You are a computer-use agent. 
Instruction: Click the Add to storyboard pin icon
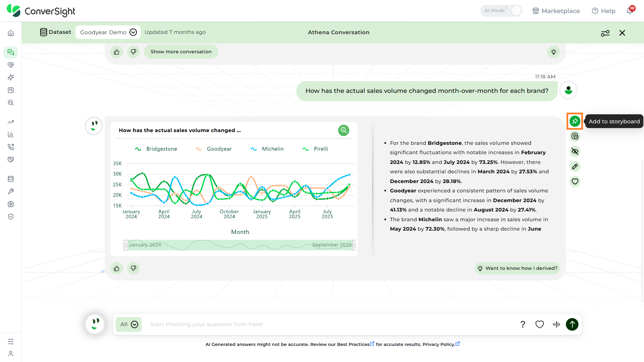(x=575, y=121)
